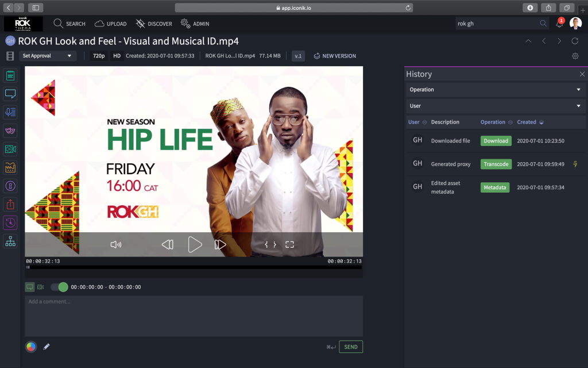Click the v.1 version button

click(x=298, y=56)
